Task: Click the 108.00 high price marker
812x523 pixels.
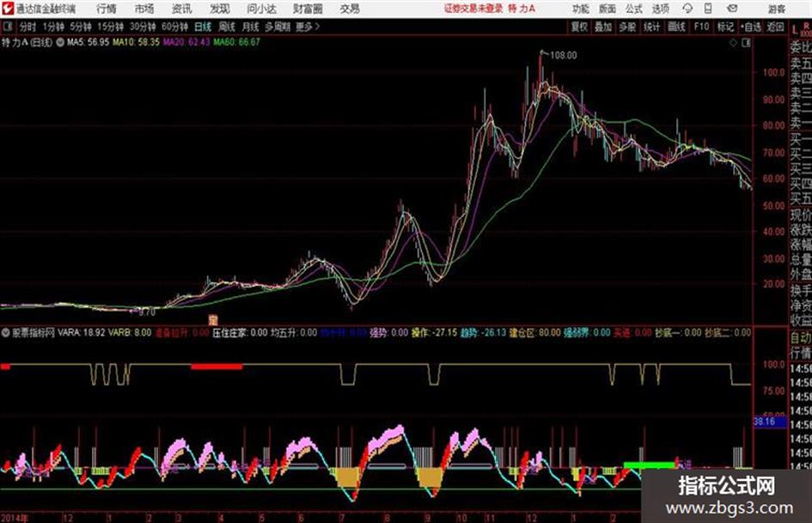Action: pos(564,55)
